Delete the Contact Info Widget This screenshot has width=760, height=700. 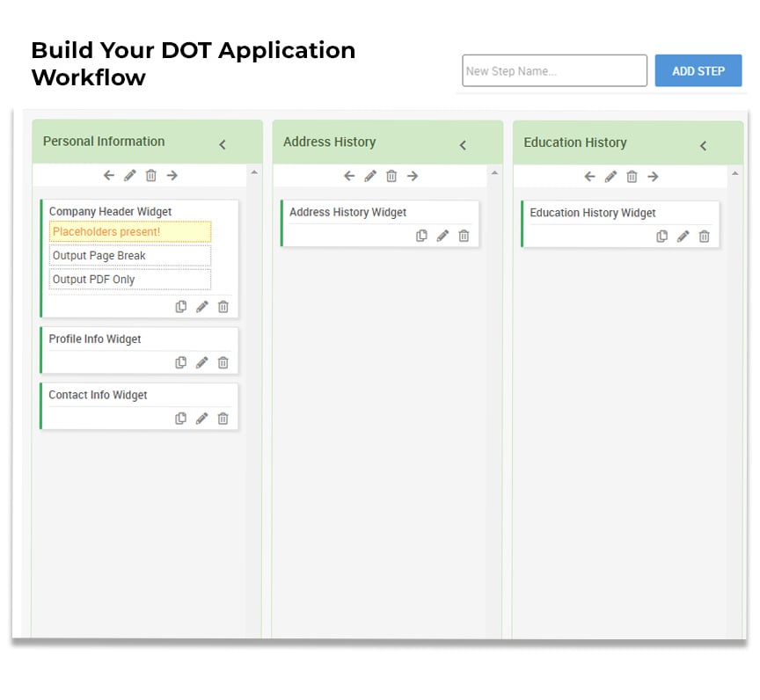click(x=223, y=418)
